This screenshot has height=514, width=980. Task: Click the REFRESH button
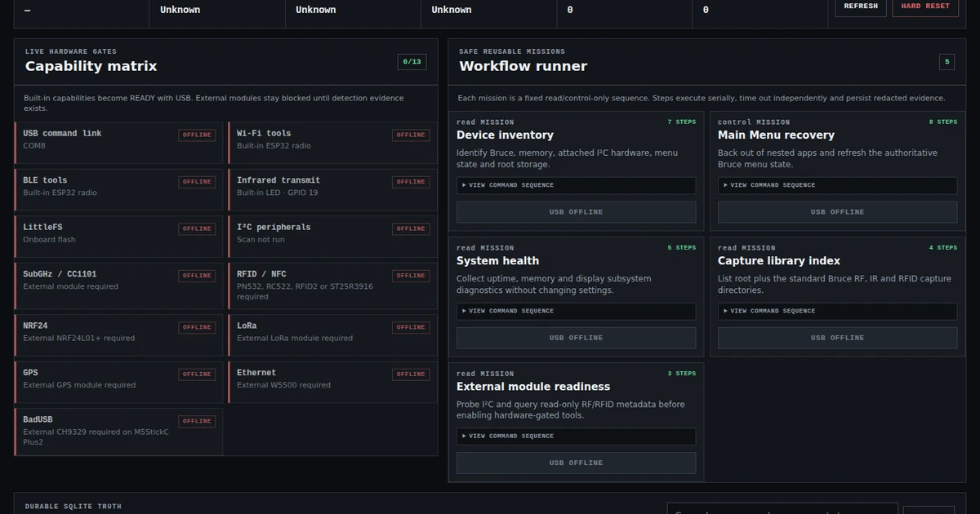coord(861,7)
